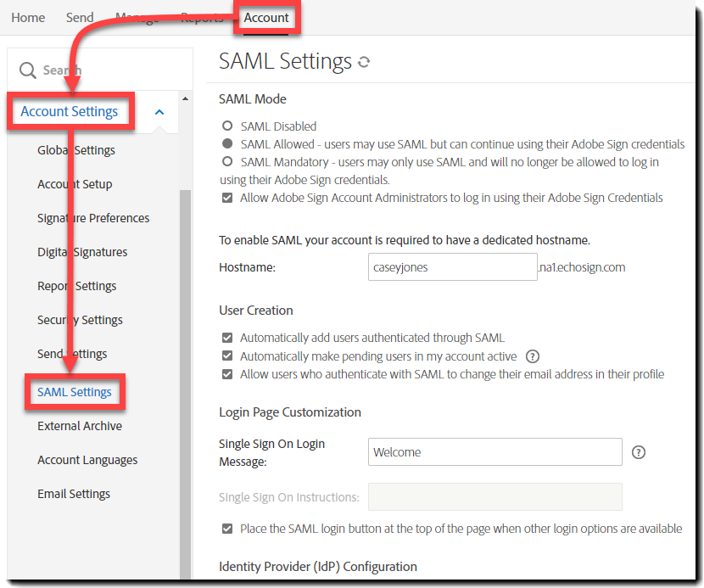Uncheck Automatically add users authenticated through SAML

227,338
